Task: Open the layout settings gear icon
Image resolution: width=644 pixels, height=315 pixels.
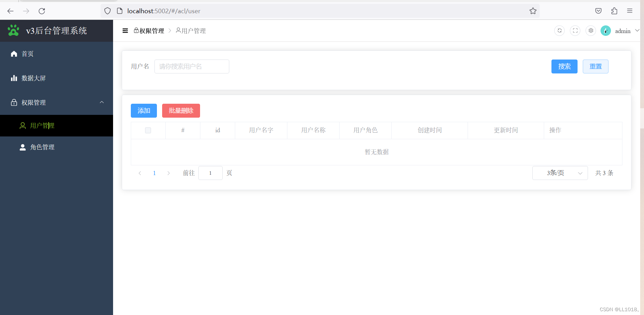Action: [591, 31]
